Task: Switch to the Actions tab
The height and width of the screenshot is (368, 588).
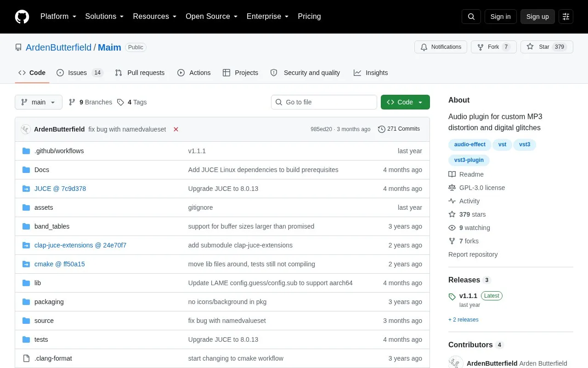Action: point(194,73)
